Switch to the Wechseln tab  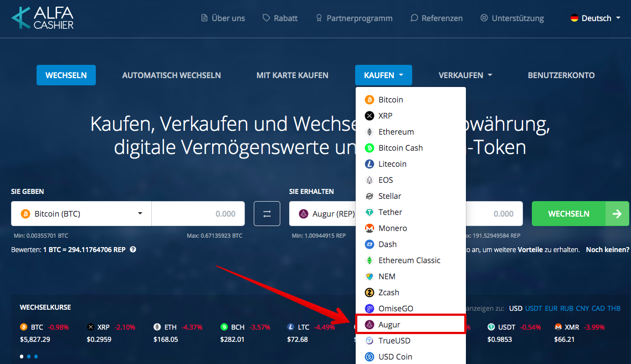coord(66,75)
